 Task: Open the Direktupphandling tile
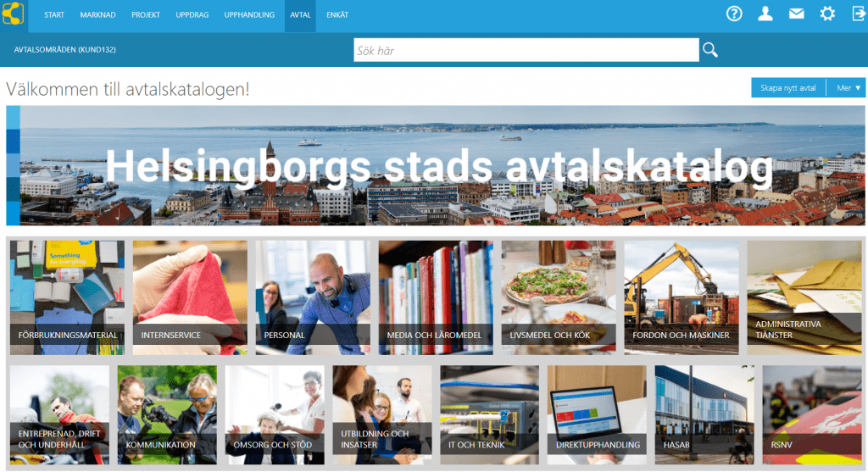597,414
